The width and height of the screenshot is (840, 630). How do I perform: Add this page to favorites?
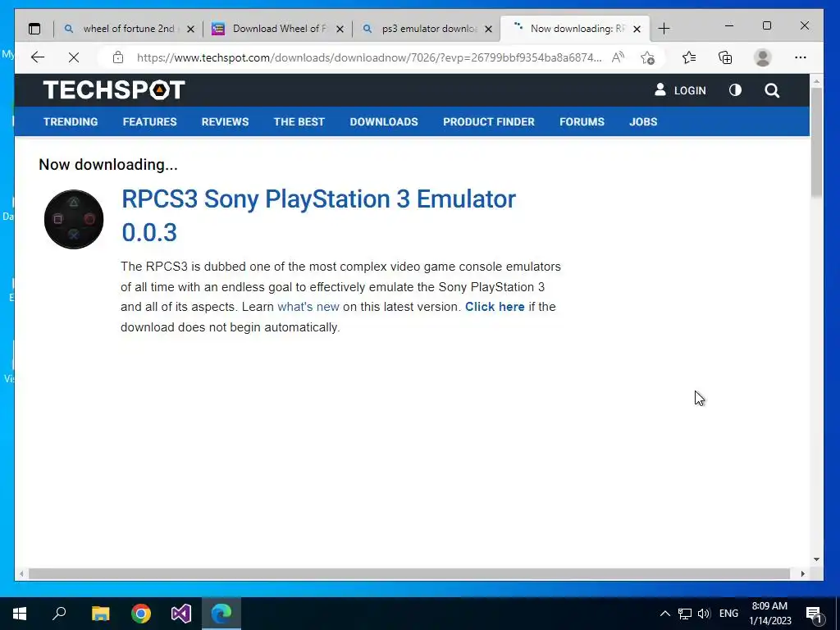(648, 57)
